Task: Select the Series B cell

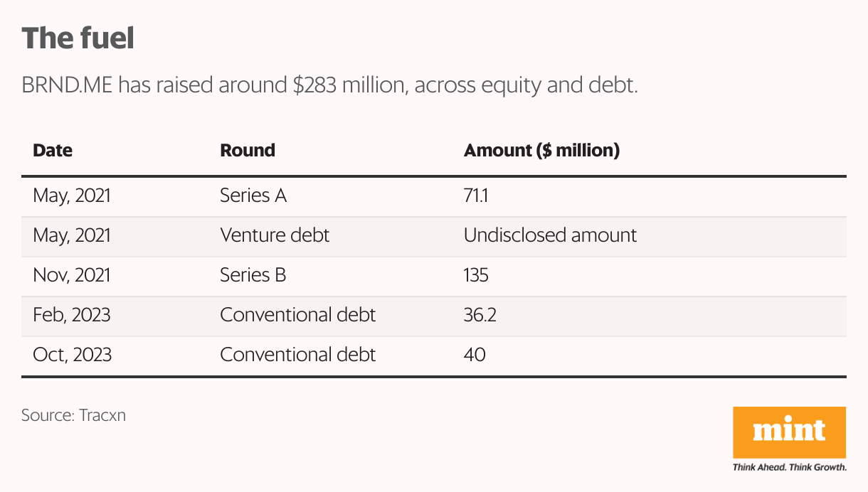Action: click(x=253, y=275)
